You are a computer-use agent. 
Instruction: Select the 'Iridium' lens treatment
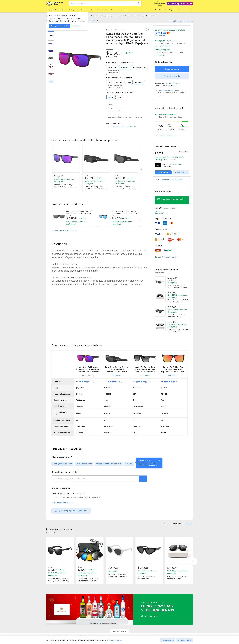[x=110, y=97]
